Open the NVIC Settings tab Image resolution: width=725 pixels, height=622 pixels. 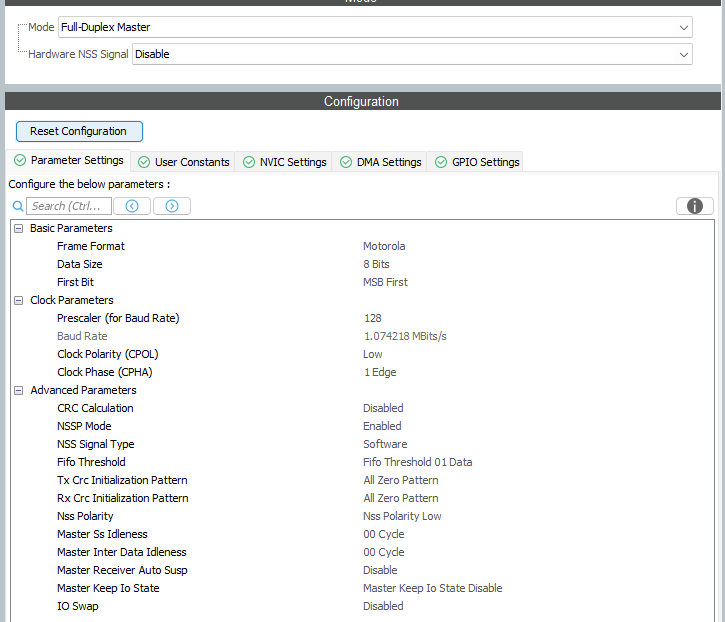coord(284,162)
